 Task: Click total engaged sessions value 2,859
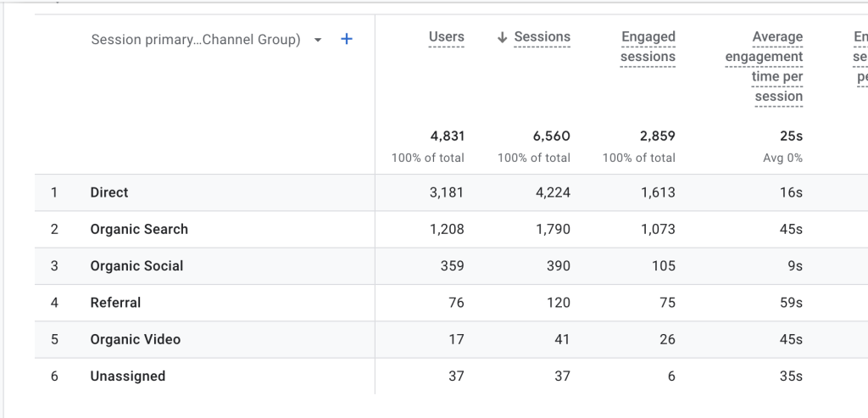pos(657,136)
